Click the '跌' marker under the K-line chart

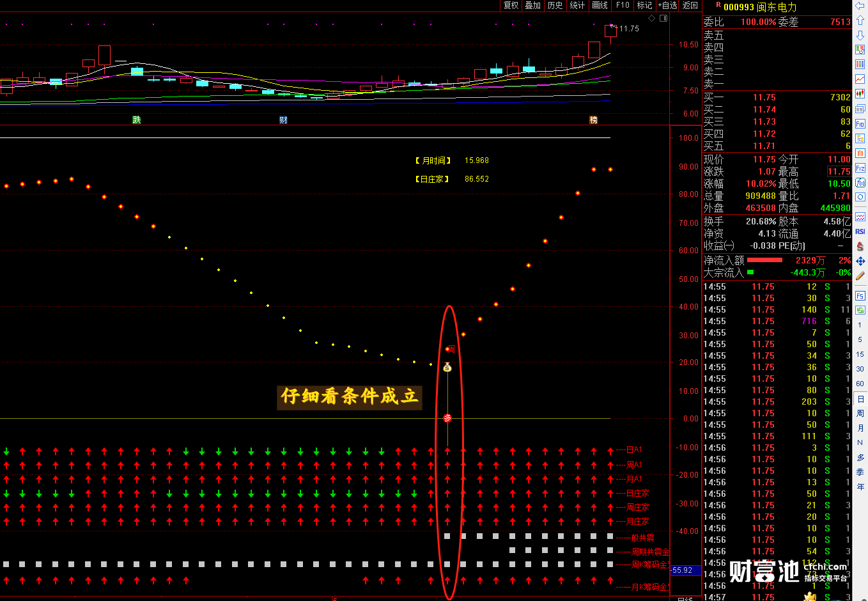(136, 120)
